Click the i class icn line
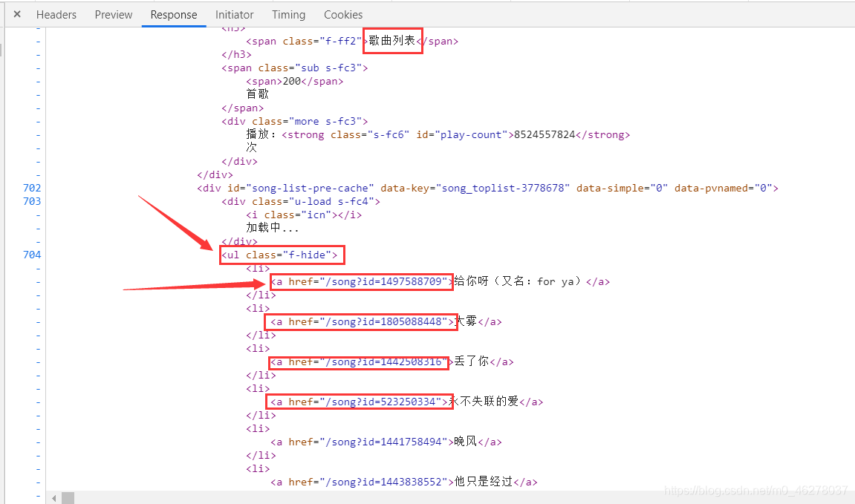Image resolution: width=855 pixels, height=504 pixels. (x=304, y=215)
